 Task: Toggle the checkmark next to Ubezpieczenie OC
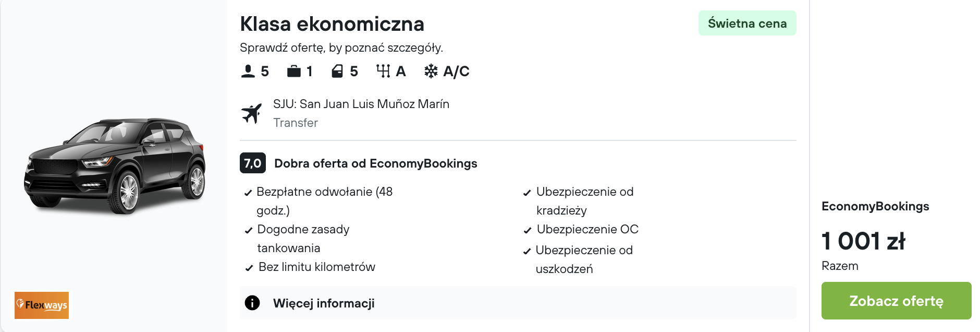528,230
